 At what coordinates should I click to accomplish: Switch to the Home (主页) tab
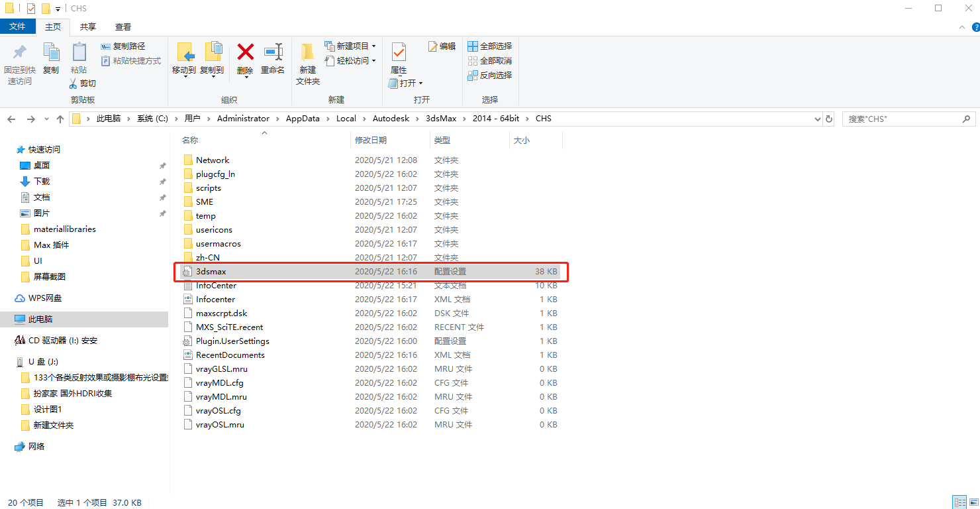(53, 27)
